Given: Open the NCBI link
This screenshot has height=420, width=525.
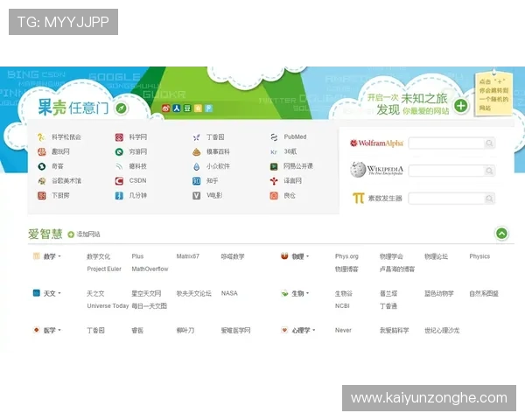Looking at the screenshot, I should [342, 305].
